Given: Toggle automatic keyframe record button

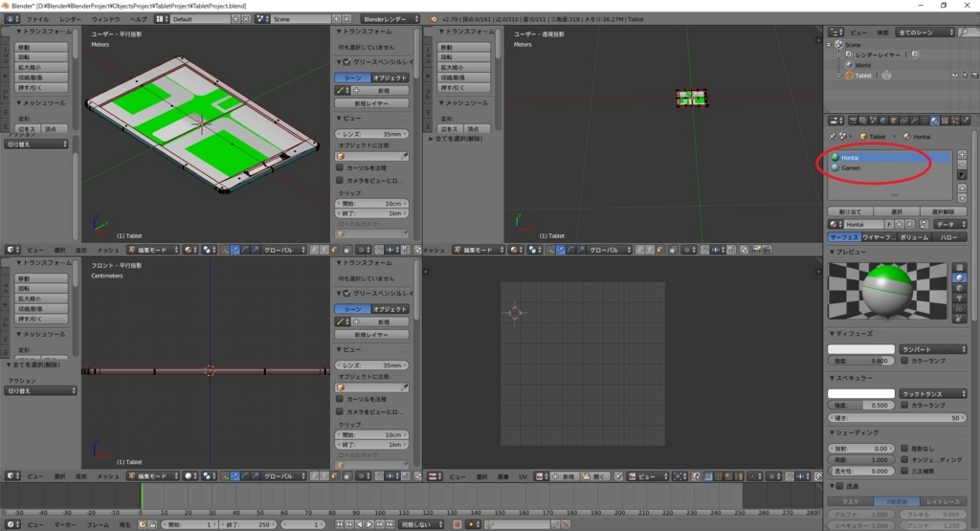Looking at the screenshot, I should (x=457, y=524).
